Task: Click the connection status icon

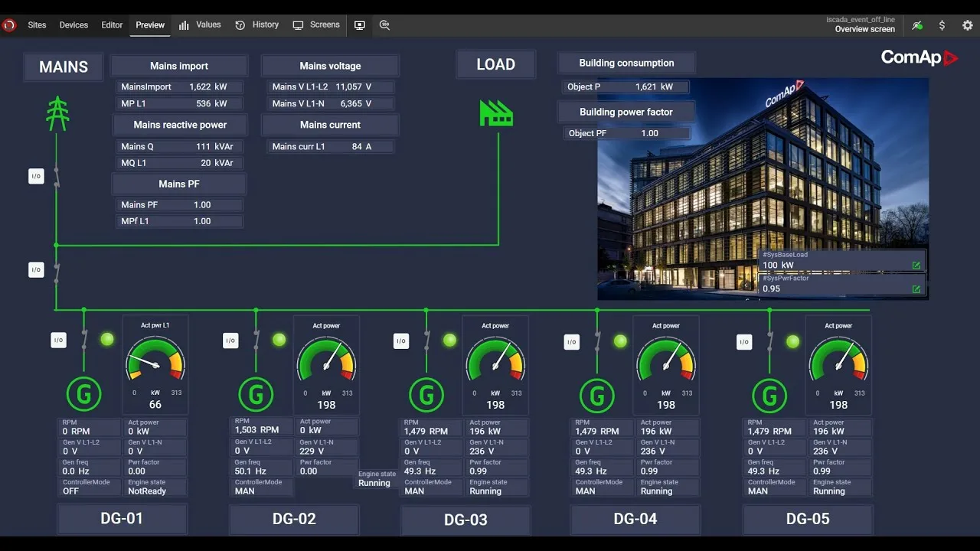Action: [916, 25]
